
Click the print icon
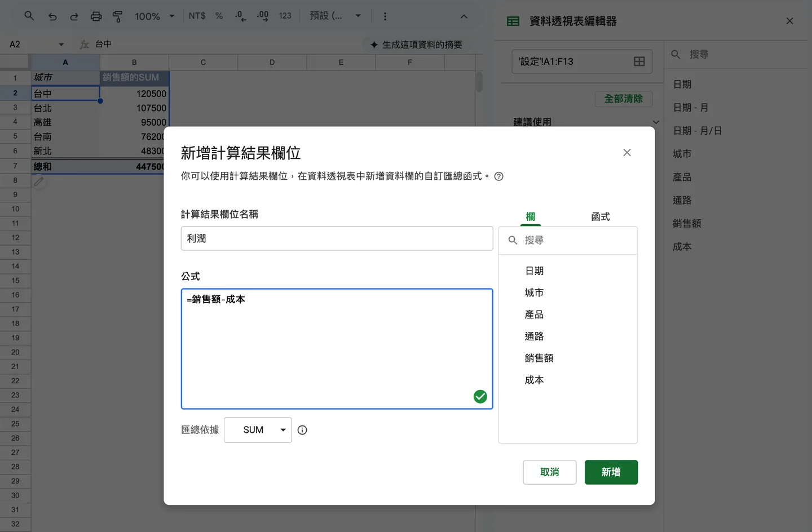96,16
